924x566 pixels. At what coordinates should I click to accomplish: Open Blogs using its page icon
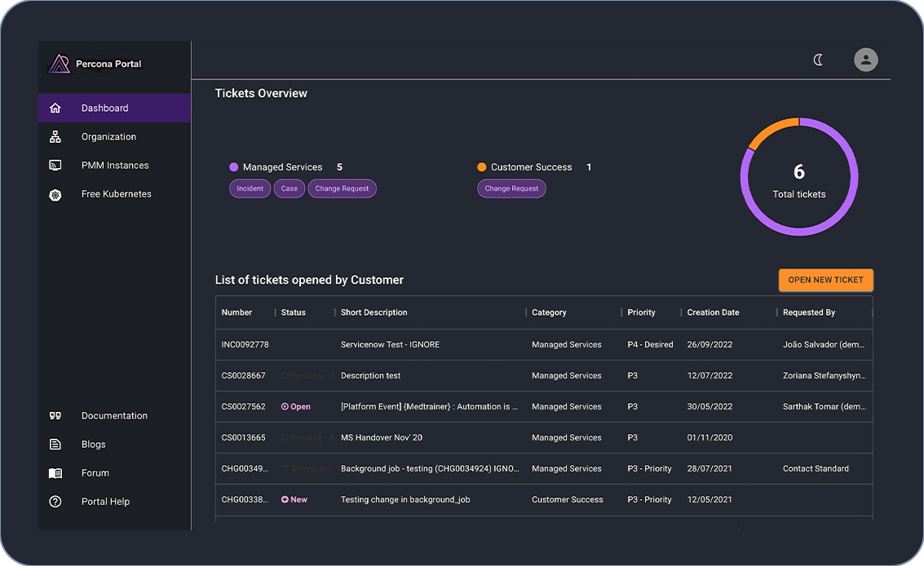pyautogui.click(x=55, y=444)
